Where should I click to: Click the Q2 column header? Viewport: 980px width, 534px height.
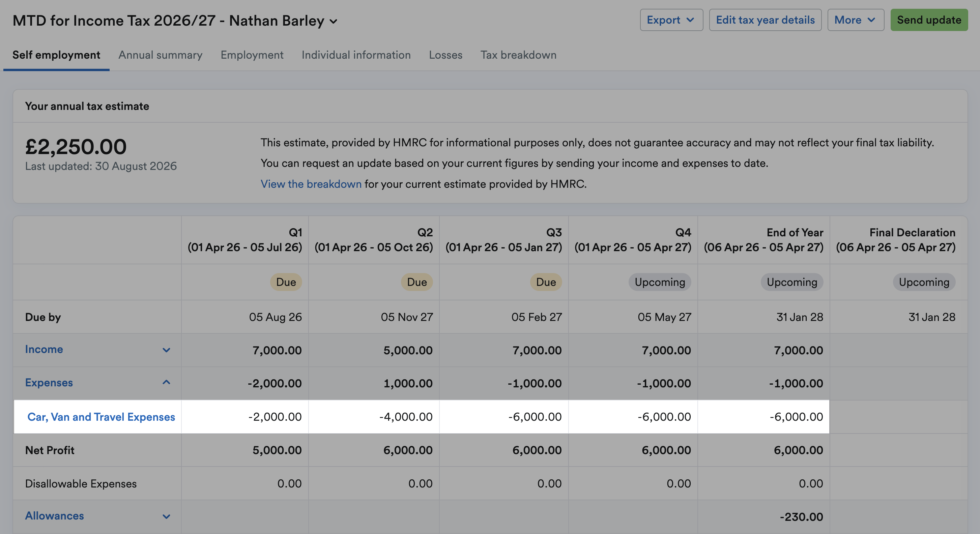(374, 240)
